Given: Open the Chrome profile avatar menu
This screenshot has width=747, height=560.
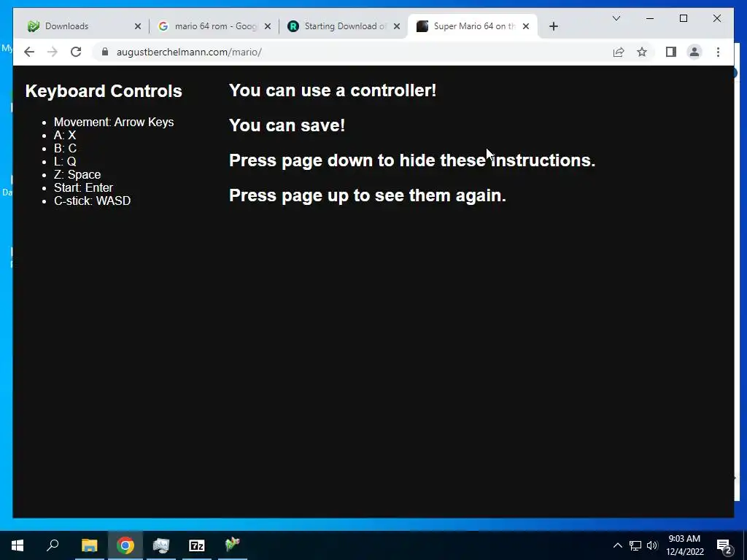Looking at the screenshot, I should click(694, 52).
